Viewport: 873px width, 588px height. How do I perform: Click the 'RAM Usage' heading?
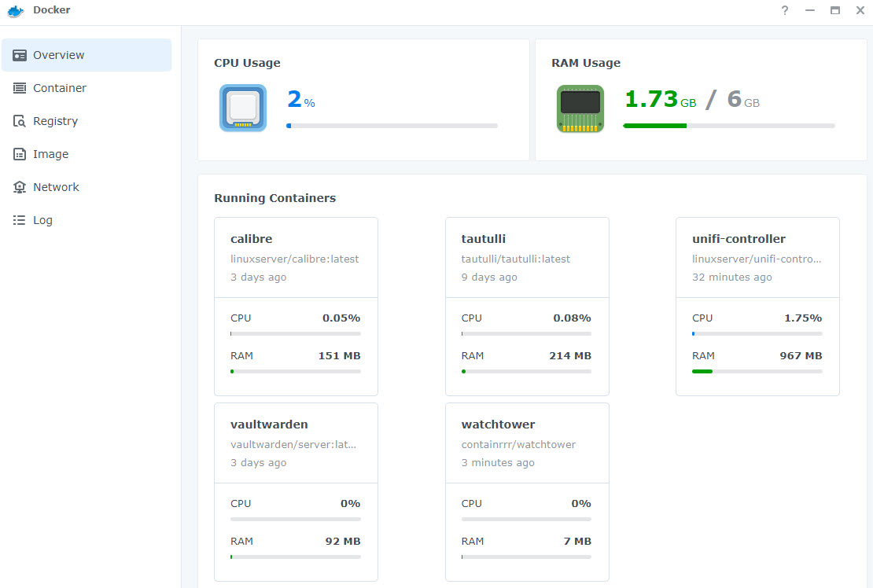(586, 63)
